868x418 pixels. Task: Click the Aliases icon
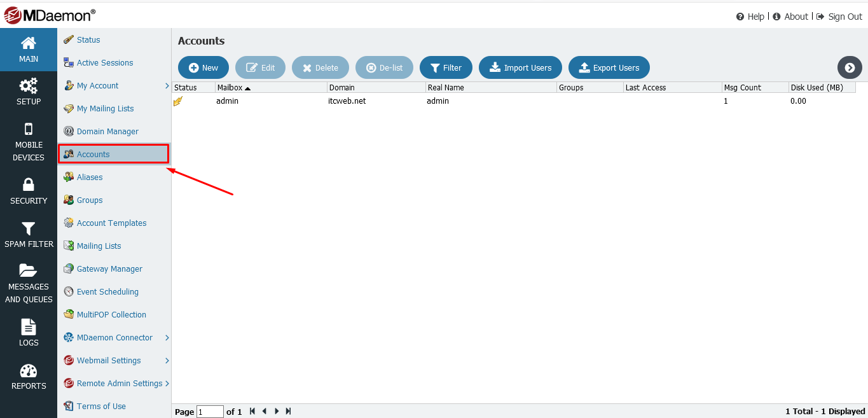click(x=69, y=177)
